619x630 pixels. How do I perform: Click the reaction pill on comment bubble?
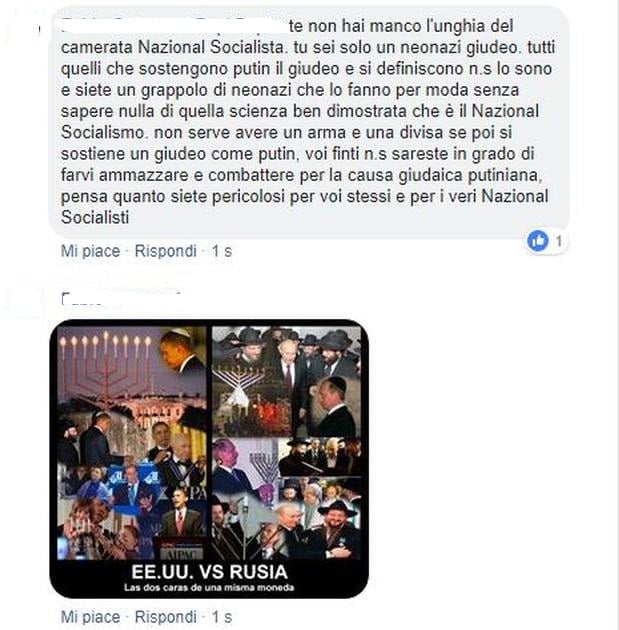547,241
